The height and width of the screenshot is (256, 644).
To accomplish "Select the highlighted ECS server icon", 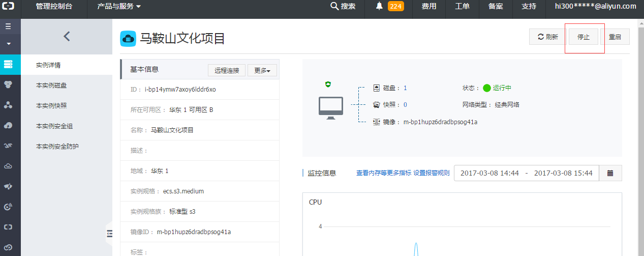I will pos(8,64).
